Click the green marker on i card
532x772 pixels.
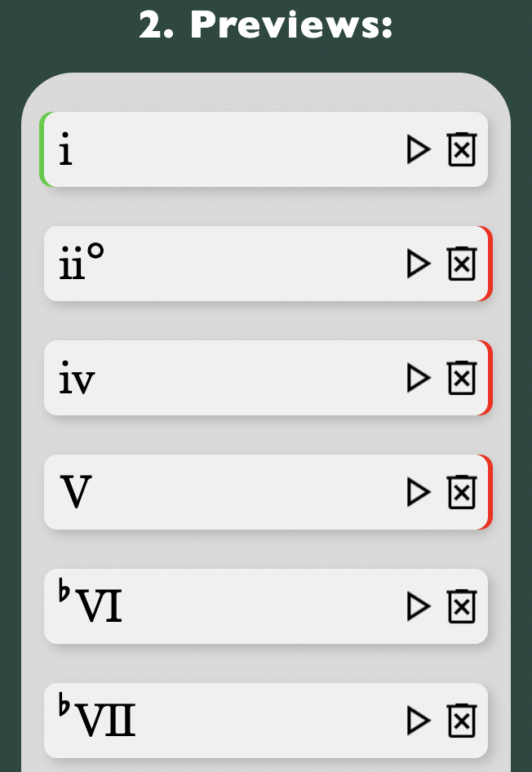42,149
